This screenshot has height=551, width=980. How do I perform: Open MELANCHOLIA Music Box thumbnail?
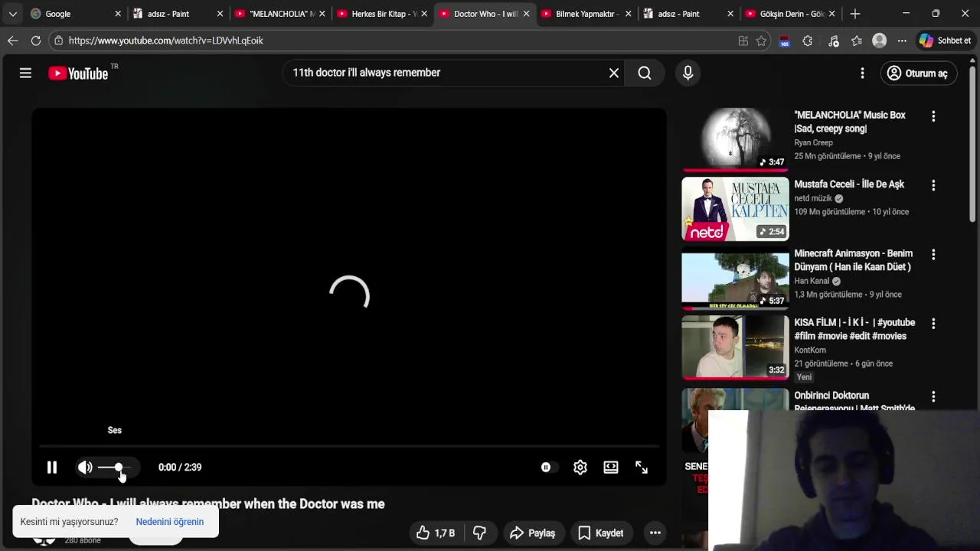[x=735, y=139]
